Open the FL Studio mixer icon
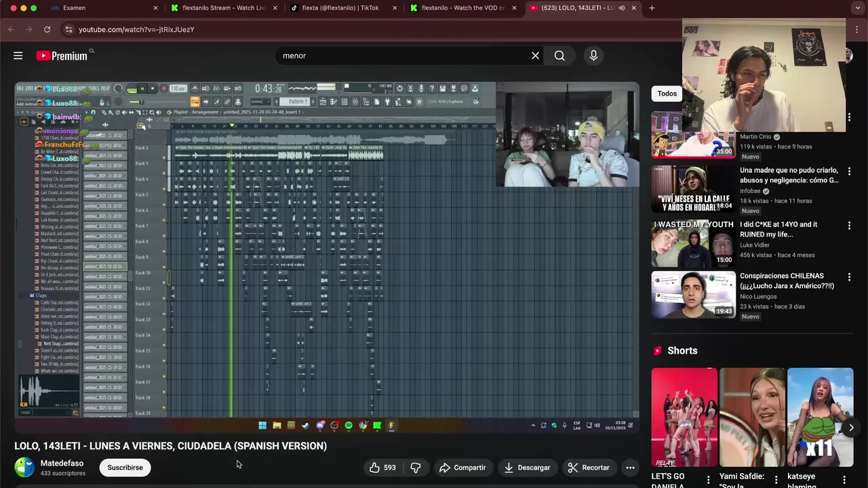The width and height of the screenshot is (868, 488). pyautogui.click(x=355, y=102)
